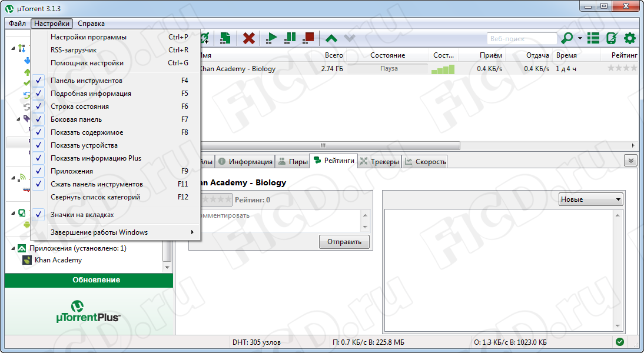Open the search engine dropdown arrow
Viewport: 644px width, 353px height.
click(580, 39)
